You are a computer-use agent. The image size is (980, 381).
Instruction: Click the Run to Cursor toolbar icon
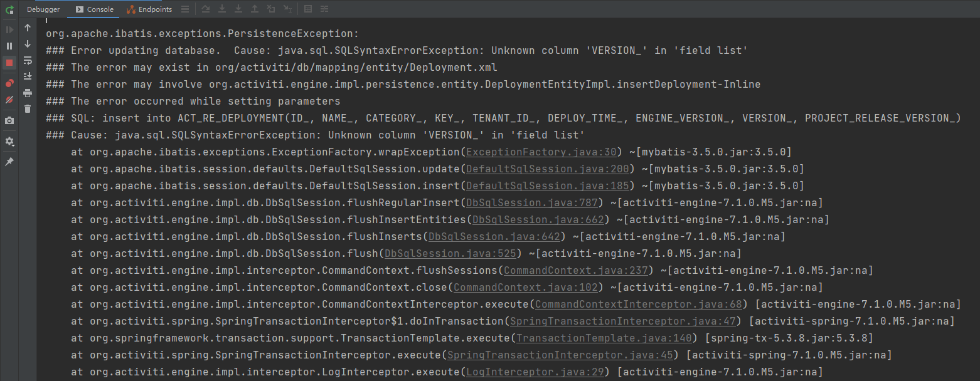click(x=287, y=9)
